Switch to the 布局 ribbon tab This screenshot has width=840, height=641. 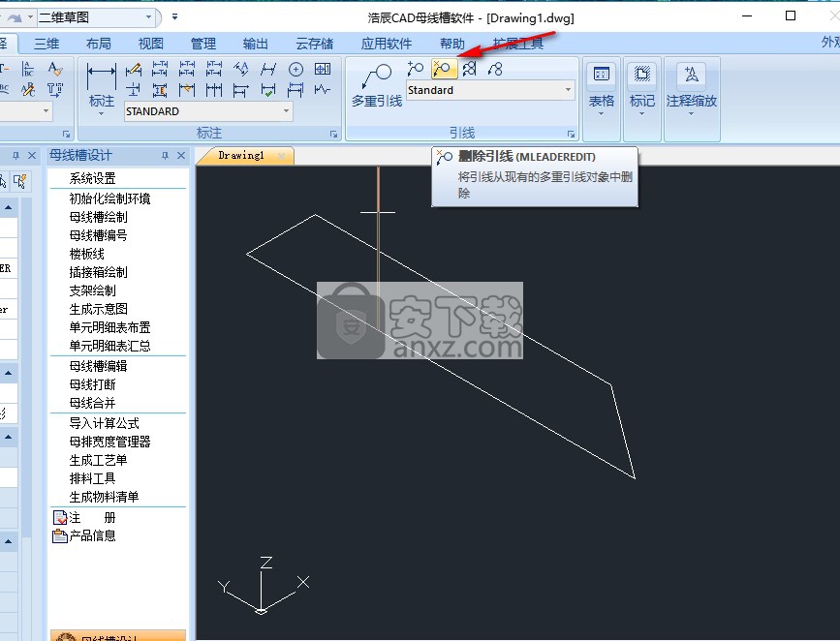(99, 44)
